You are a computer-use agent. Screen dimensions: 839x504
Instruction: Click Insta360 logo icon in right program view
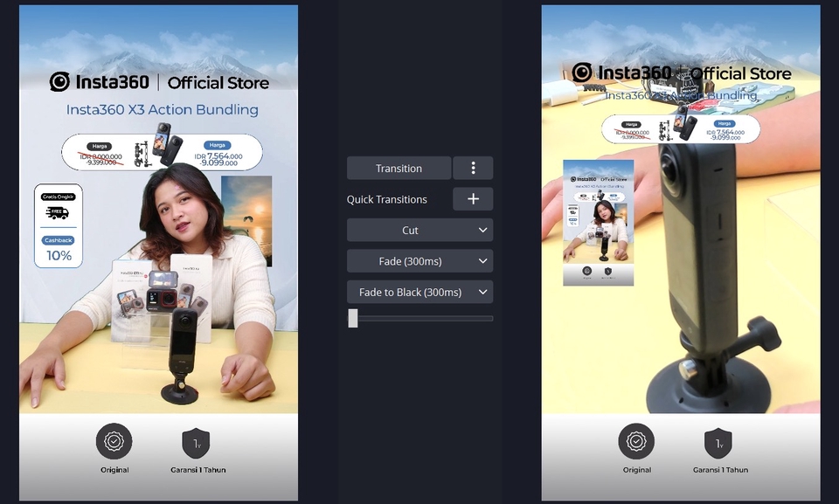[582, 72]
